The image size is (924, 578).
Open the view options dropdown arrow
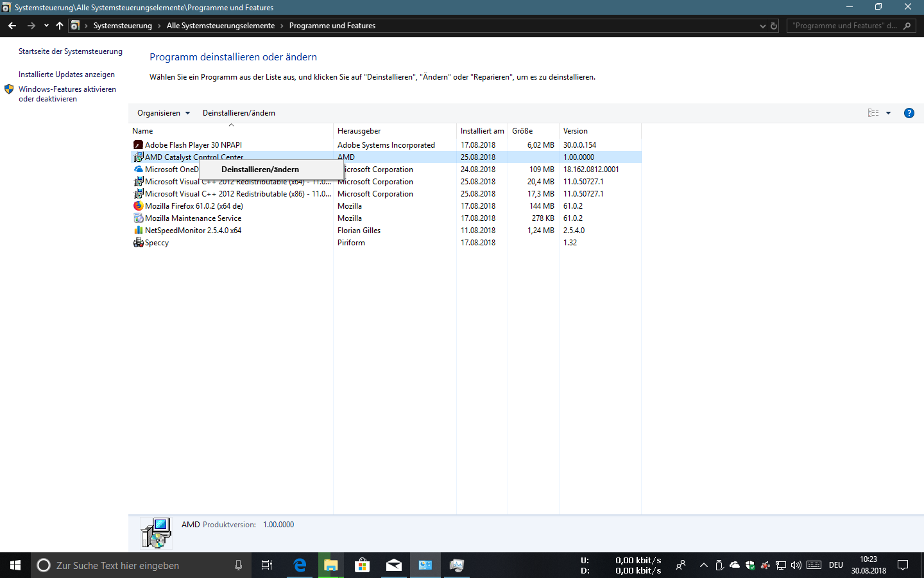pyautogui.click(x=889, y=113)
